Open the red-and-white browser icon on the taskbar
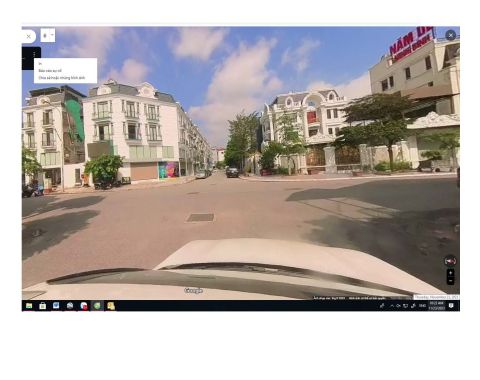Image resolution: width=480 pixels, height=380 pixels. click(x=84, y=306)
